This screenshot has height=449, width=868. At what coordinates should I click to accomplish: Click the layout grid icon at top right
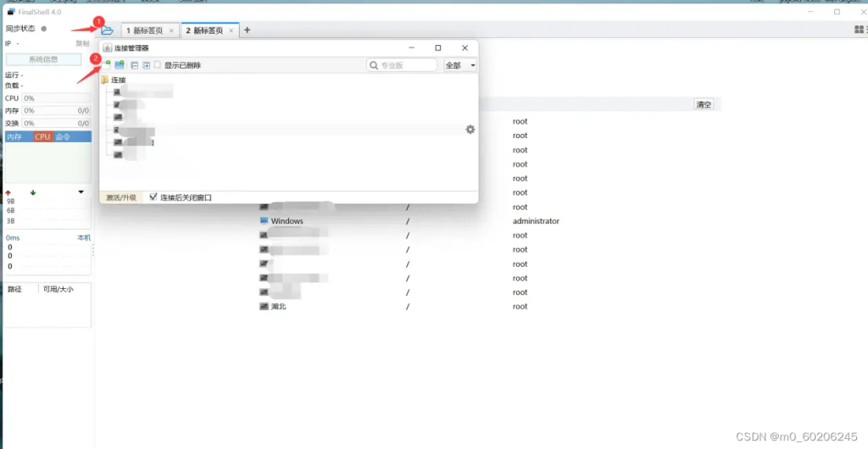point(860,30)
